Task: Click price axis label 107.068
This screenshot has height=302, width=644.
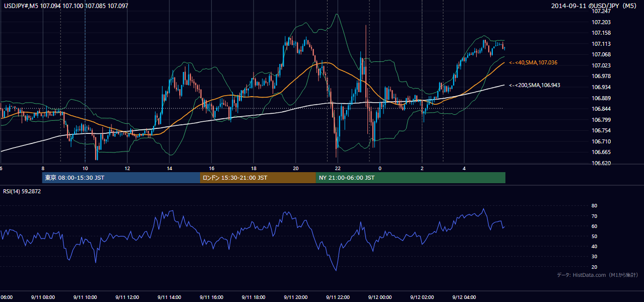Action: [x=601, y=54]
